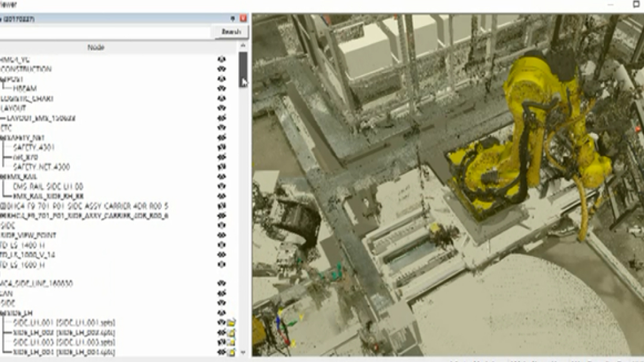The height and width of the screenshot is (362, 644).
Task: Hide the HBEAM node using its eye icon
Action: click(222, 88)
